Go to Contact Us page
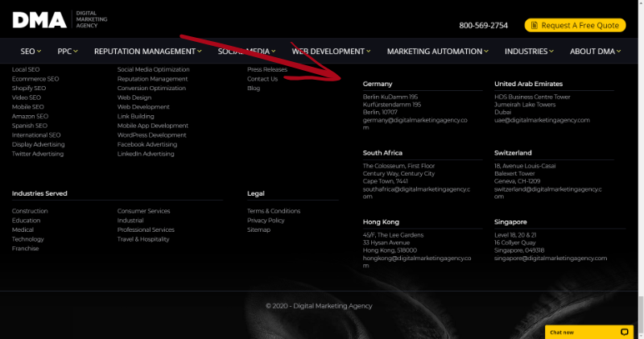The image size is (644, 339). tap(262, 79)
